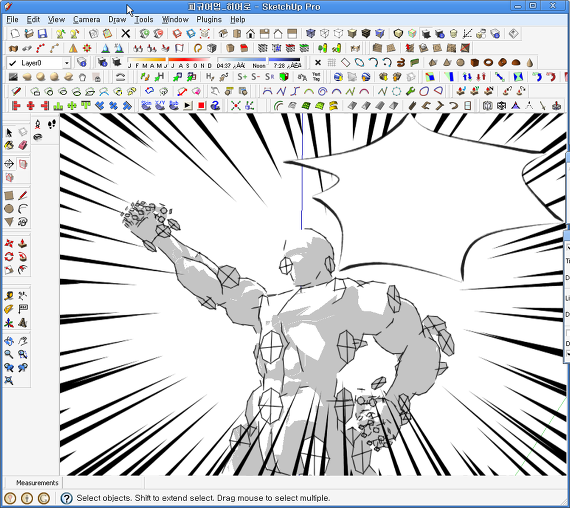The image size is (570, 508).
Task: Activate the Pan hand tool
Action: tap(23, 341)
